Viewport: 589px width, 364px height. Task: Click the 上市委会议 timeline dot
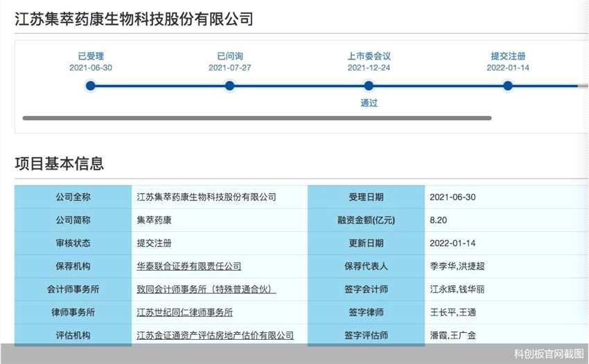[x=369, y=86]
